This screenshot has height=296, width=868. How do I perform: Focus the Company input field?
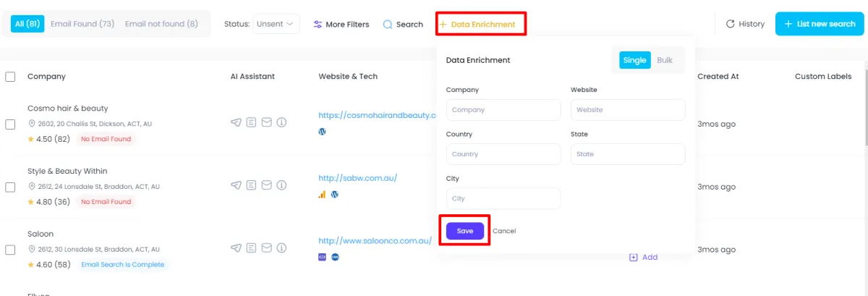pos(503,110)
